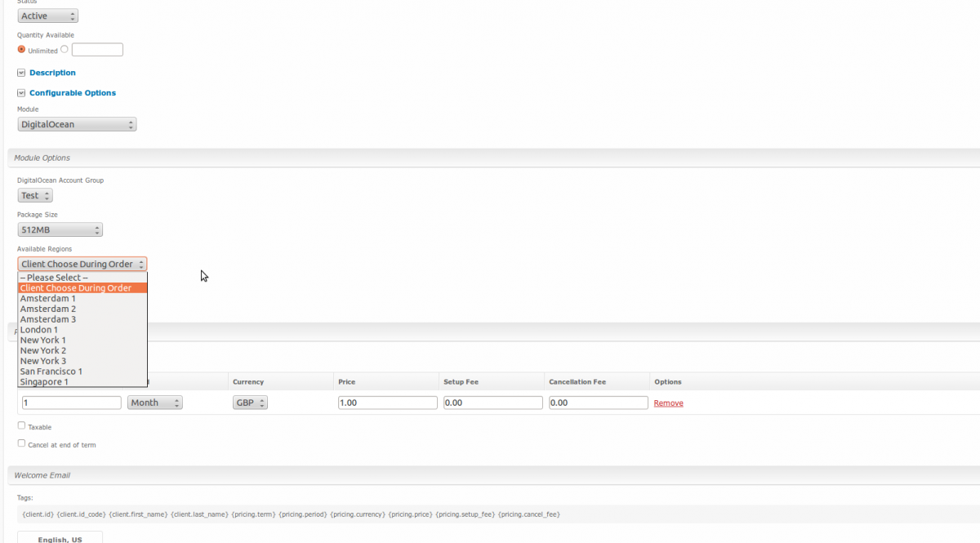Select Amsterdam 3 from regions list

point(82,319)
